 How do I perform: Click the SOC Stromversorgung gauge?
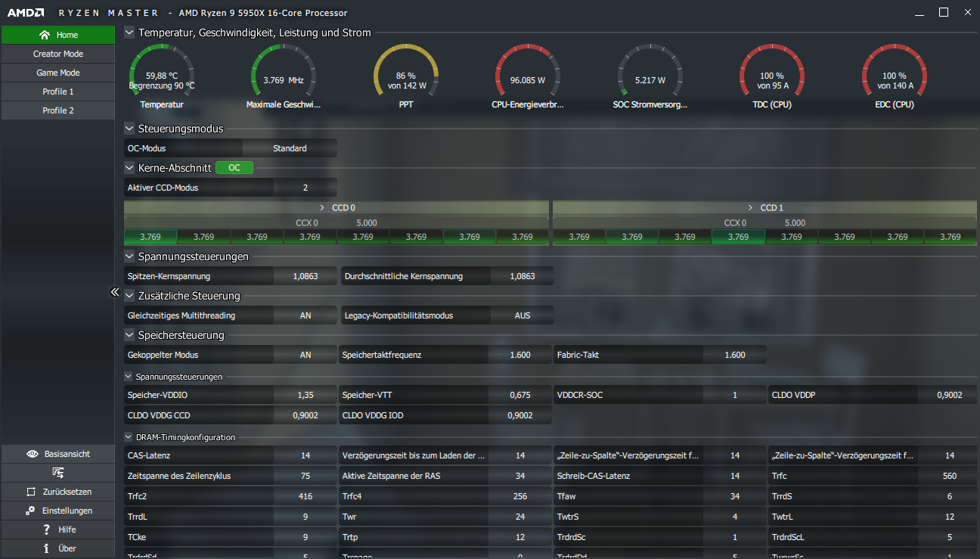[650, 76]
